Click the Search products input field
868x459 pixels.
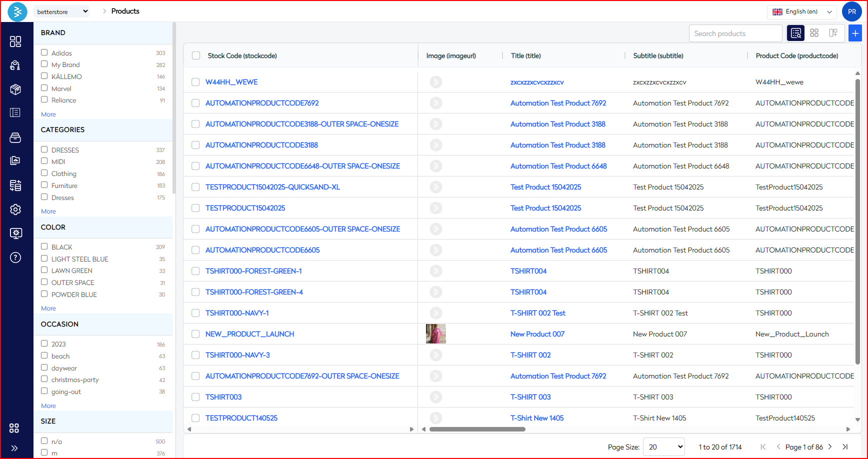pos(735,33)
